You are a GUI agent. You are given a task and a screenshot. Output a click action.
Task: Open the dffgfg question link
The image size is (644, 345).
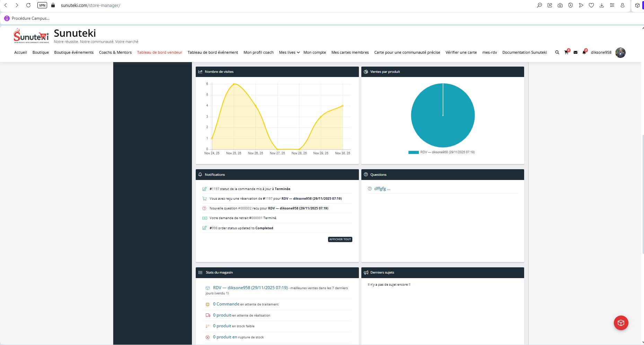382,189
